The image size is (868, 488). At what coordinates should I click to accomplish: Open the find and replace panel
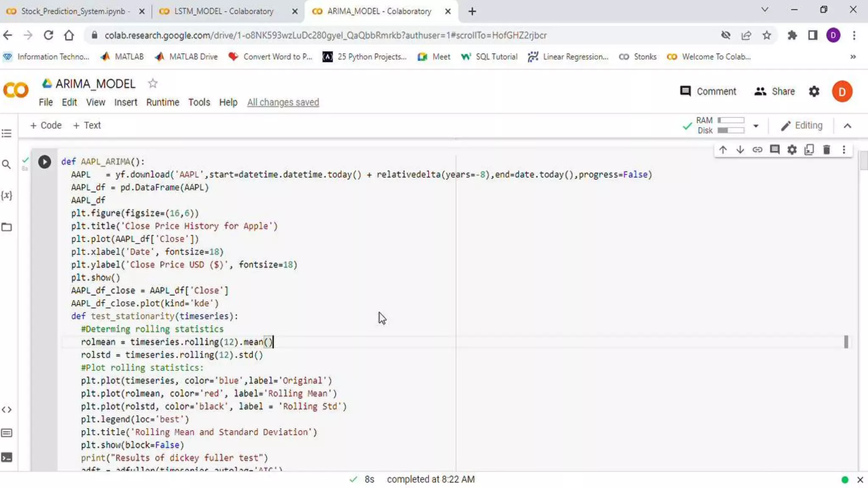tap(6, 164)
